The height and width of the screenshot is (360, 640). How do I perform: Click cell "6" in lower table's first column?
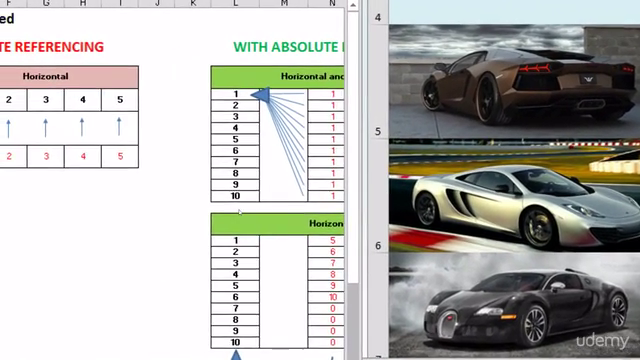[x=236, y=297]
